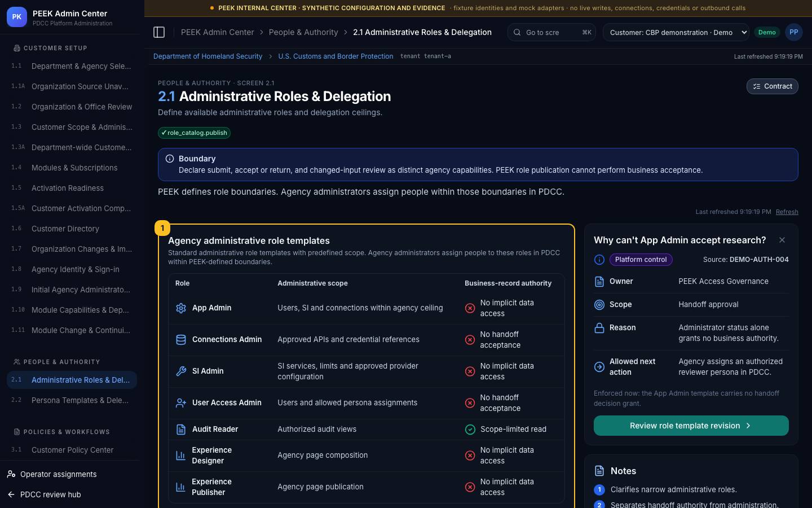Click the Boundary info icon
The width and height of the screenshot is (812, 508).
170,159
